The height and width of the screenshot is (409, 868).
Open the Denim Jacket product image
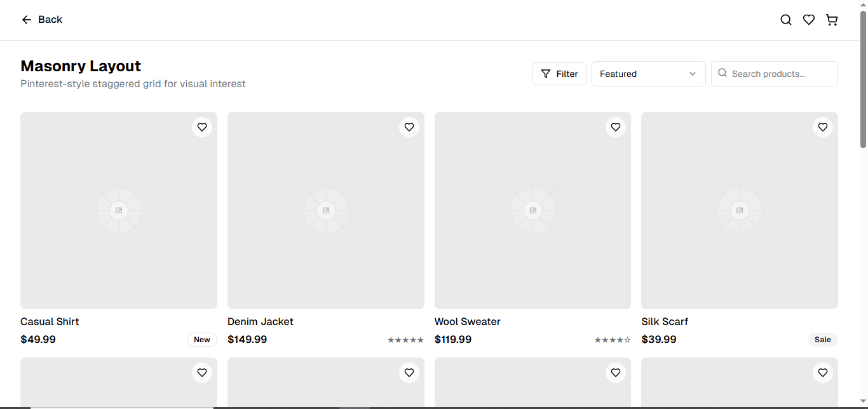[326, 211]
